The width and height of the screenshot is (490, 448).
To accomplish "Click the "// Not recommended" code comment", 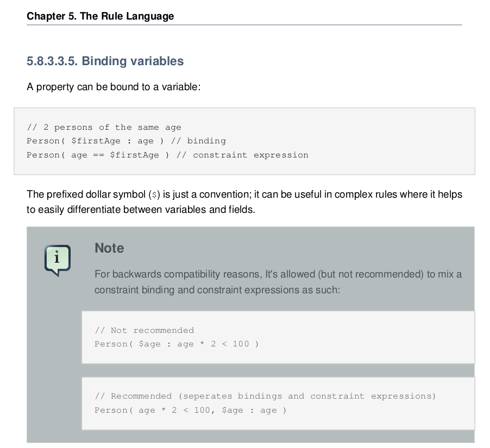I will [x=144, y=330].
